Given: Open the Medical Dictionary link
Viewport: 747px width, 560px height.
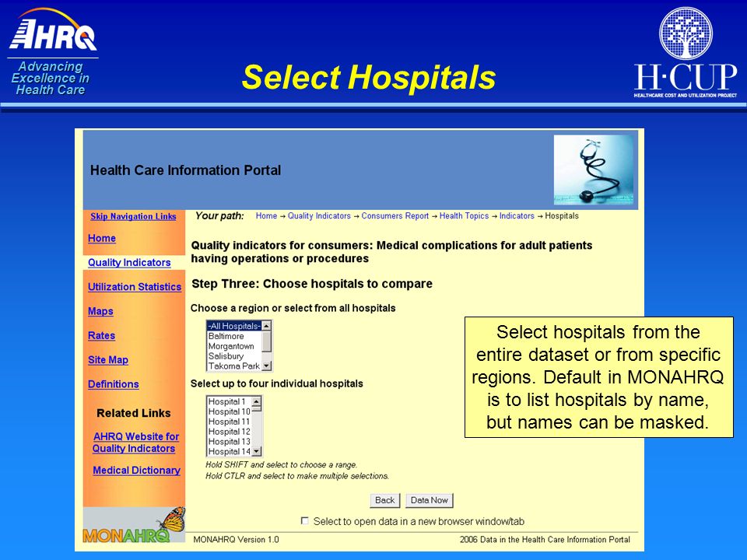Looking at the screenshot, I should point(136,470).
